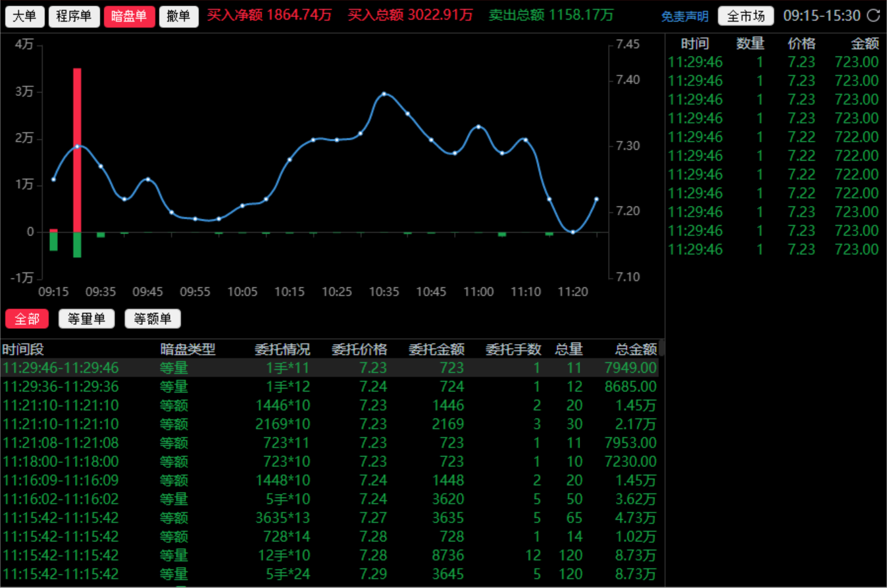The width and height of the screenshot is (887, 588).
Task: Click the refresh icon beside the time range
Action: pos(873,16)
